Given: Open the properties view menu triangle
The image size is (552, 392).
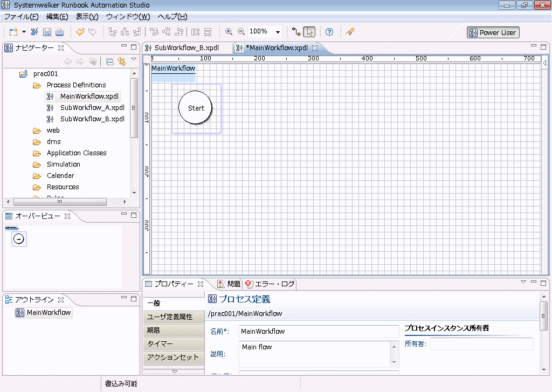Looking at the screenshot, I should click(x=523, y=282).
